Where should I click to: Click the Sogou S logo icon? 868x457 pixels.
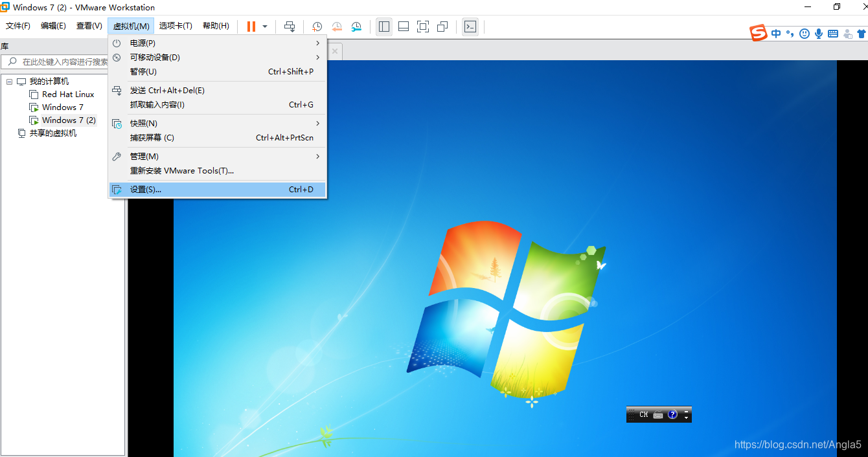pos(759,33)
